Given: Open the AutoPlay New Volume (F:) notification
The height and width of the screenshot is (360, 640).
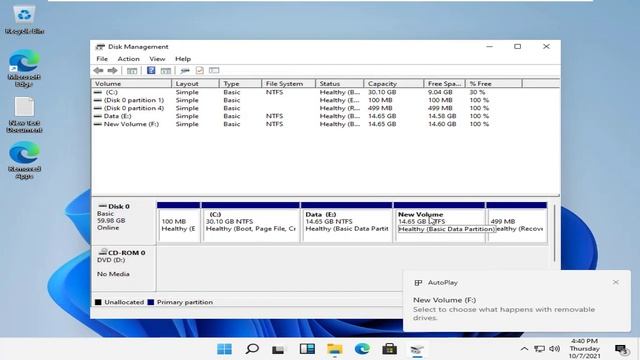Looking at the screenshot, I should point(516,301).
